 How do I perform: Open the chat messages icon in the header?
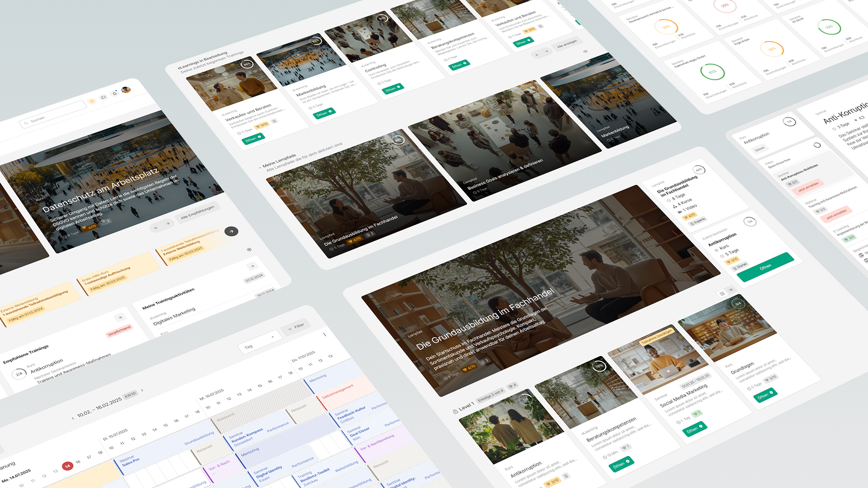(x=103, y=96)
